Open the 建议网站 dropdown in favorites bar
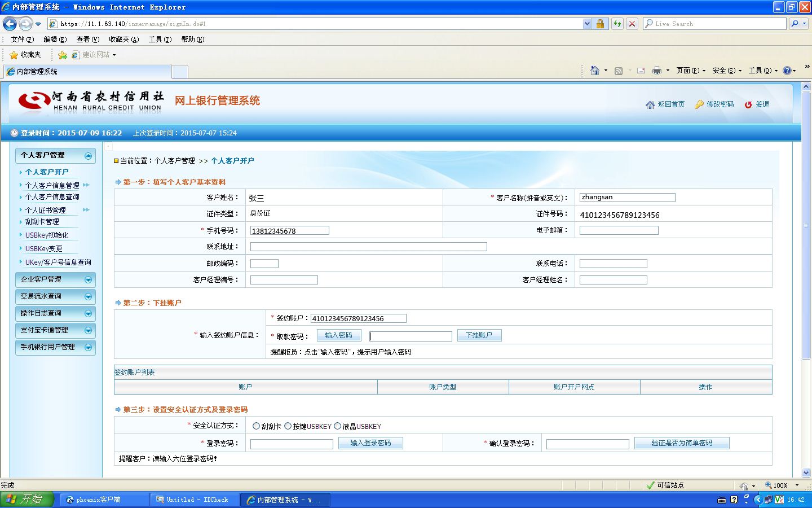 pos(114,55)
